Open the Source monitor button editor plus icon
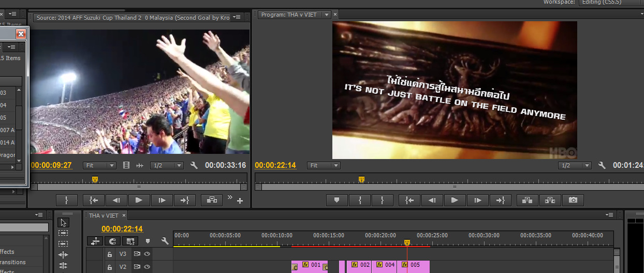The image size is (644, 273). pos(240,201)
